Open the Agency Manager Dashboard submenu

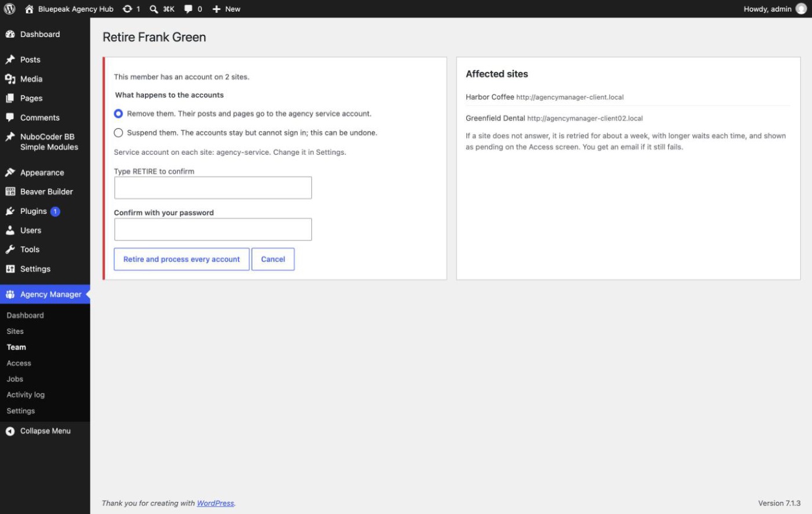[26, 315]
